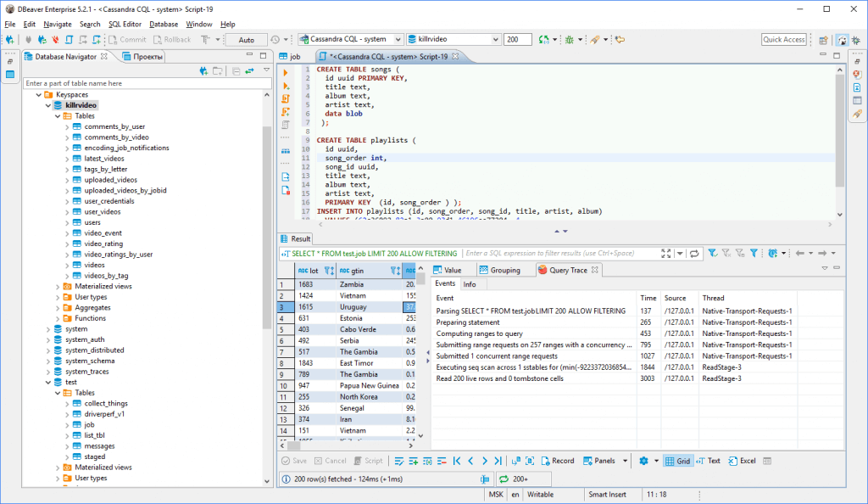Toggle the filter on the gtin column

pos(394,270)
